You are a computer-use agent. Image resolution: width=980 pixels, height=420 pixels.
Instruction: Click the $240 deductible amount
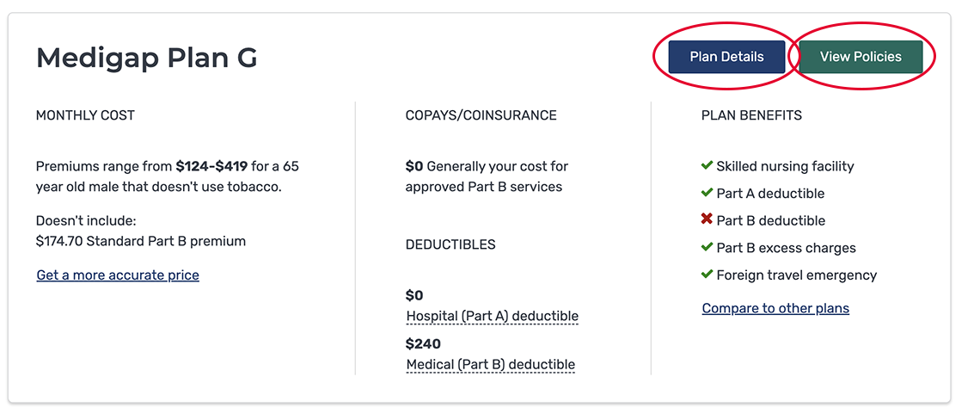[x=423, y=344]
